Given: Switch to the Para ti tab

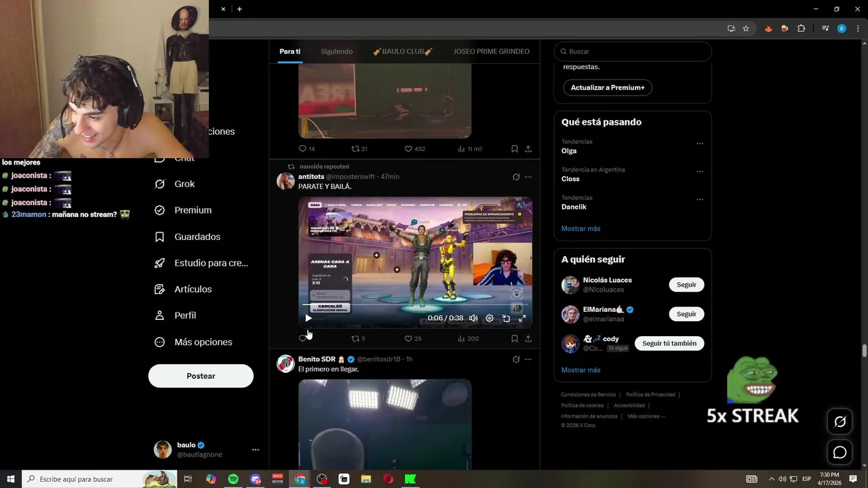Looking at the screenshot, I should pos(290,52).
